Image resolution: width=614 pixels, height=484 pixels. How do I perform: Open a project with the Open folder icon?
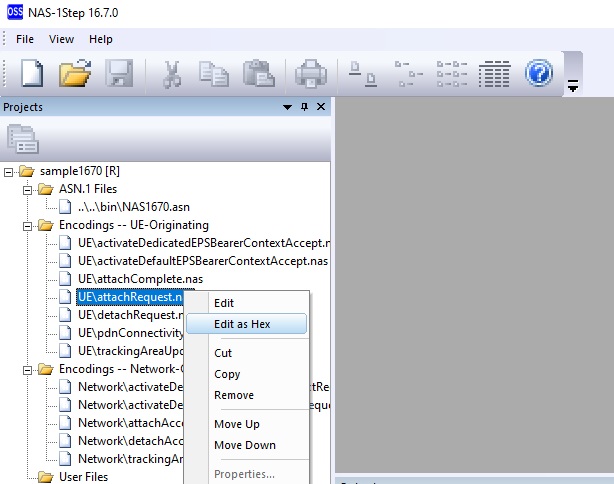coord(75,73)
